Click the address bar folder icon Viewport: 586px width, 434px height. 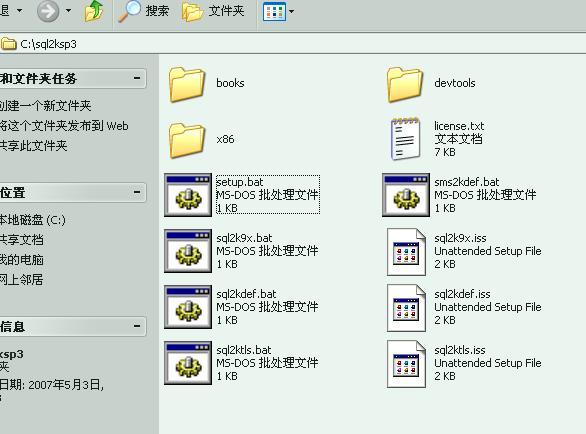point(9,44)
